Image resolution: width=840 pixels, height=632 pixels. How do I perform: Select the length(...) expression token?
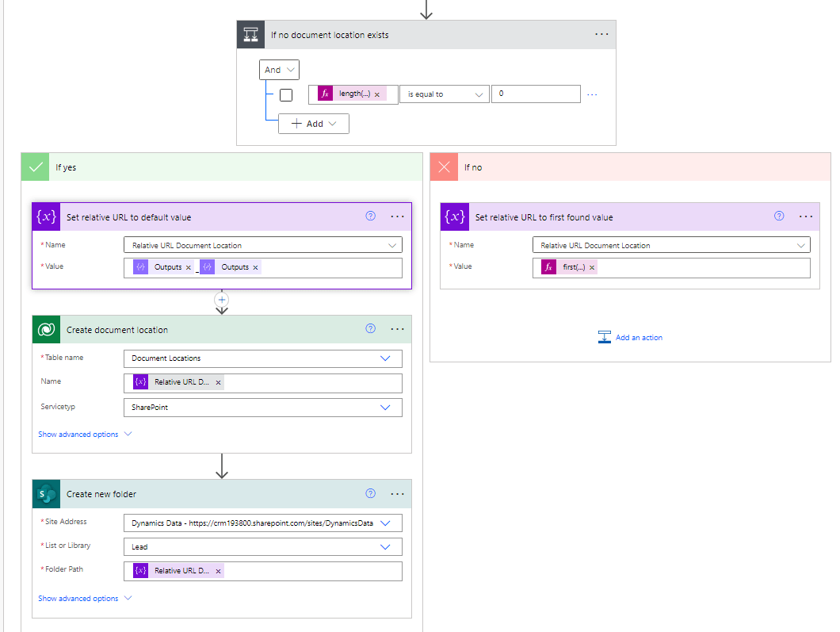[x=346, y=94]
